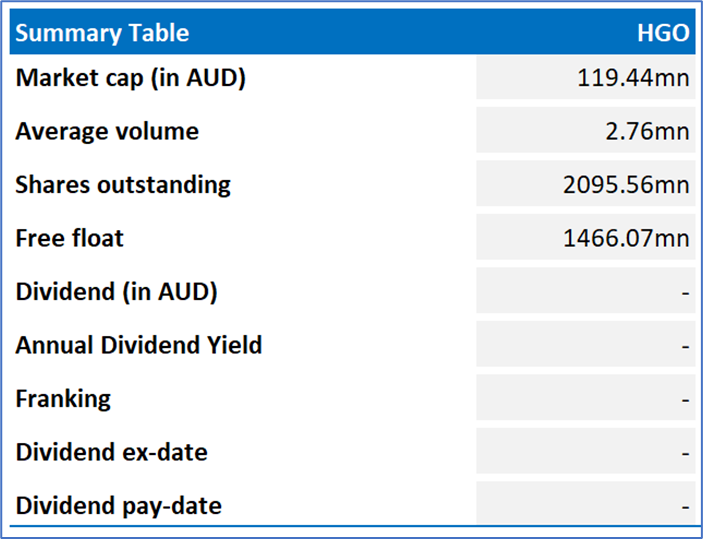Click the Dividend ex-date label

coord(112,452)
